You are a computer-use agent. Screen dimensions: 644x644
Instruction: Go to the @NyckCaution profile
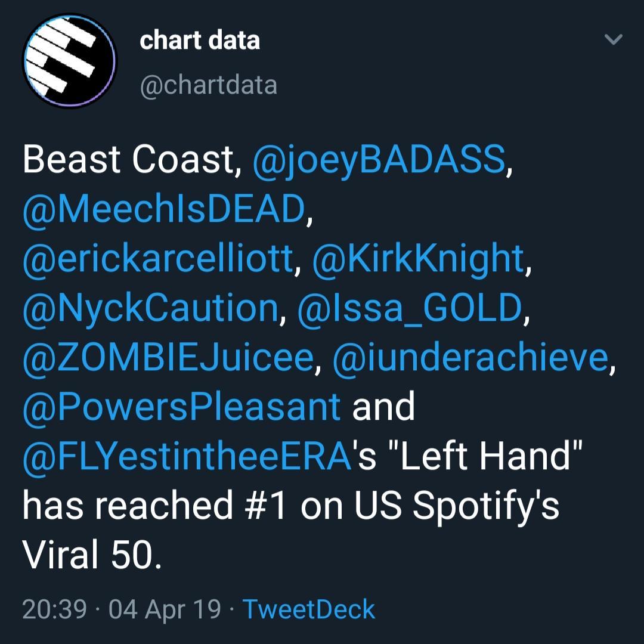150,308
